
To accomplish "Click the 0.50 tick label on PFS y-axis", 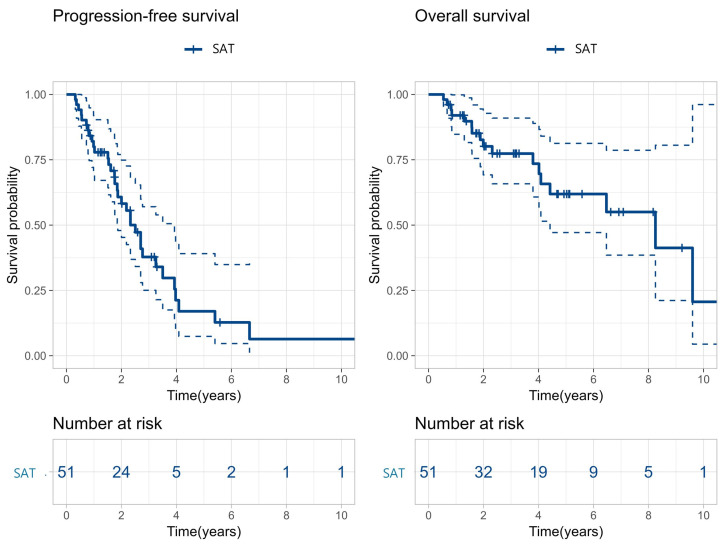I will (36, 225).
